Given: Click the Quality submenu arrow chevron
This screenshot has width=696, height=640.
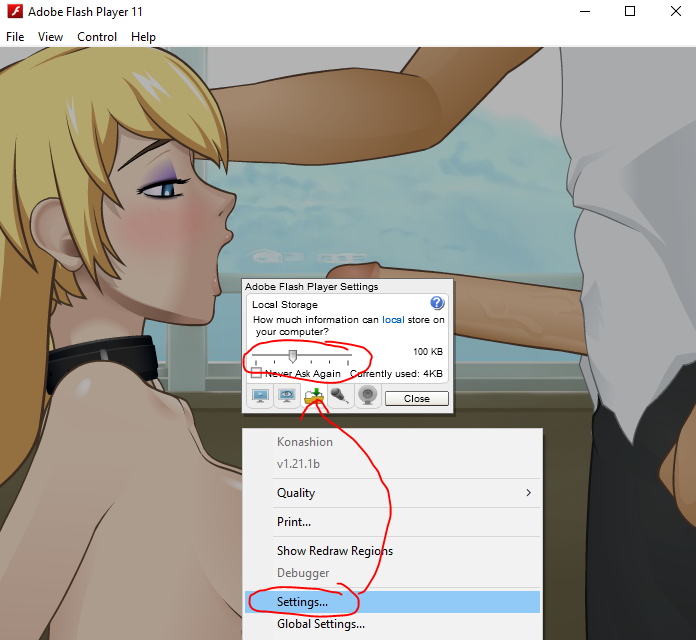Looking at the screenshot, I should point(528,493).
